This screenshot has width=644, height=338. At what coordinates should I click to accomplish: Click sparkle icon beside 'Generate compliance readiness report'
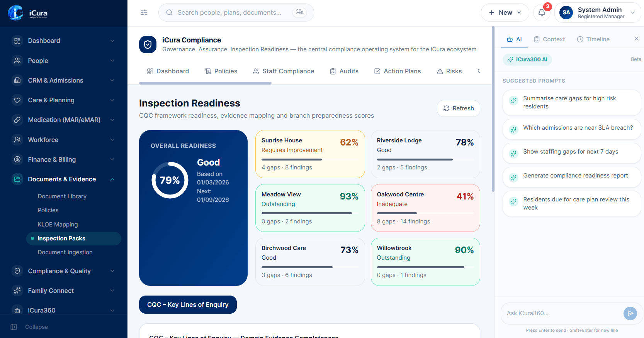[x=513, y=177]
